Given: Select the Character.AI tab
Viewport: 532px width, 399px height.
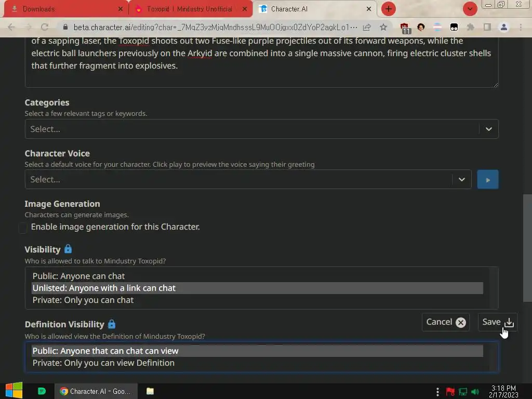Looking at the screenshot, I should coord(315,9).
